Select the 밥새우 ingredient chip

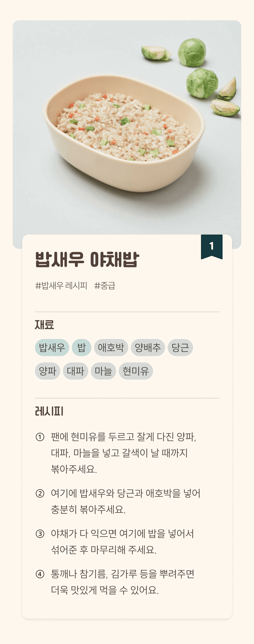[x=52, y=348]
